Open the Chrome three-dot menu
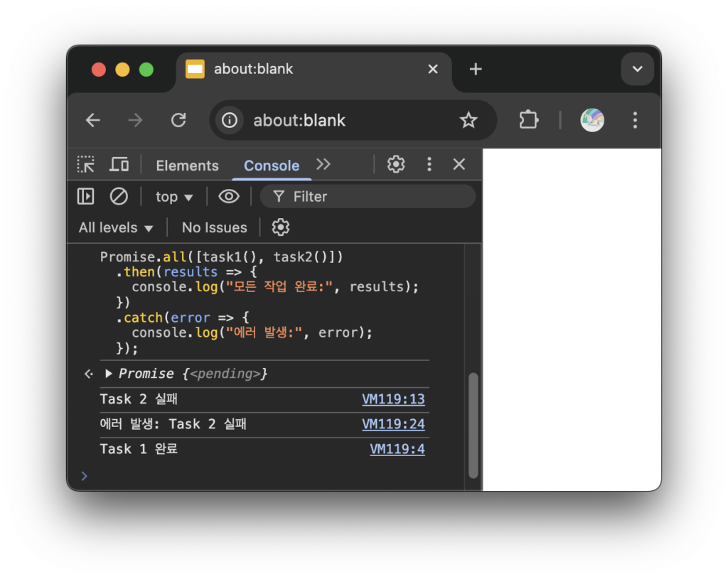 [635, 120]
